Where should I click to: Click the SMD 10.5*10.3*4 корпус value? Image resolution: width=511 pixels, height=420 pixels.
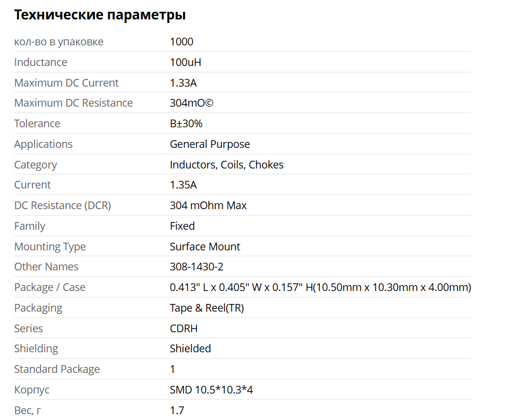(211, 390)
